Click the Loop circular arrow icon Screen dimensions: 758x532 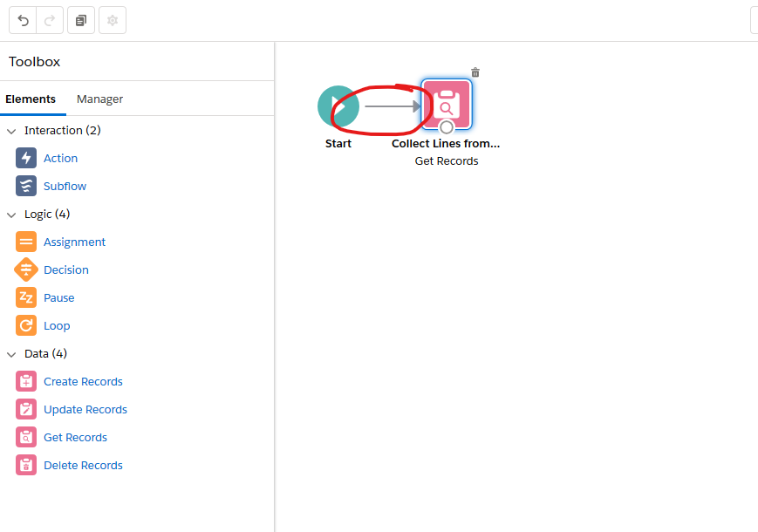click(x=26, y=325)
